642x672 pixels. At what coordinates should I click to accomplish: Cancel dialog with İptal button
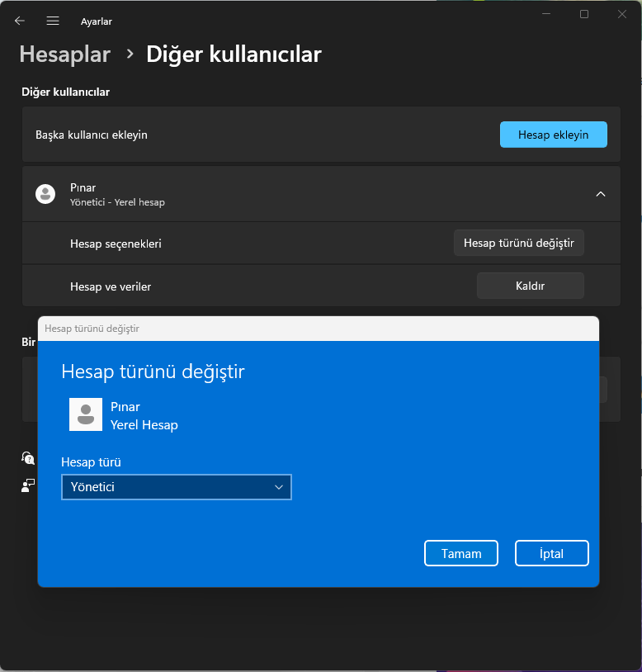551,553
